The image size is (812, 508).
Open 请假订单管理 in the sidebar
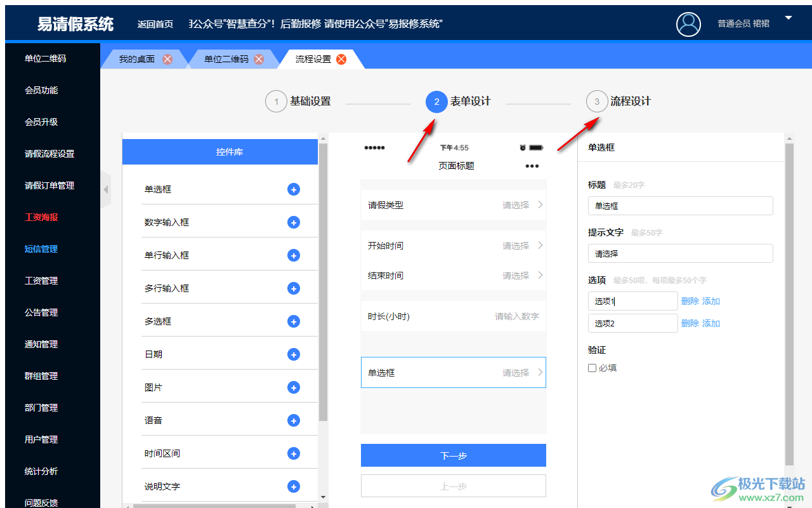click(x=49, y=185)
